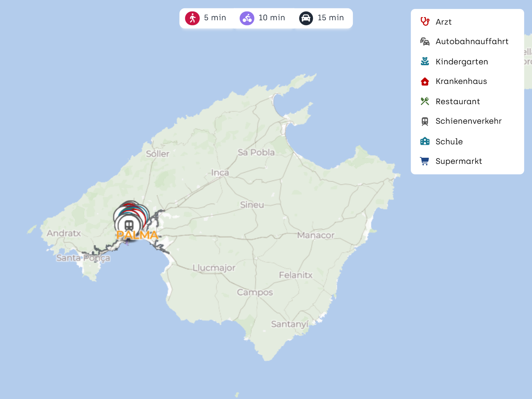Click the Schule building icon

click(425, 141)
